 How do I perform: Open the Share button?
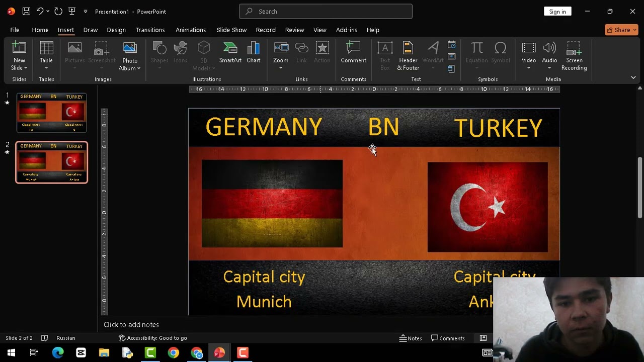click(621, 30)
